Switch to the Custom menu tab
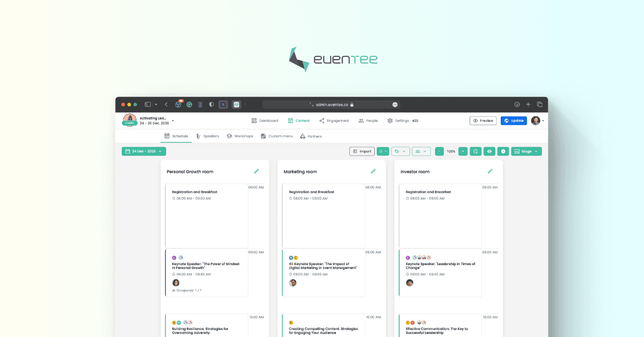This screenshot has width=644, height=337. click(277, 136)
